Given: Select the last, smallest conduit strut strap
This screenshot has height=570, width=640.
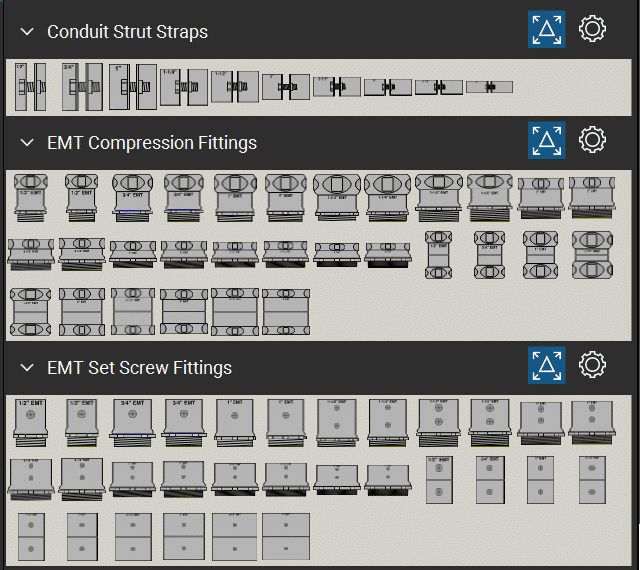Looking at the screenshot, I should click(489, 87).
